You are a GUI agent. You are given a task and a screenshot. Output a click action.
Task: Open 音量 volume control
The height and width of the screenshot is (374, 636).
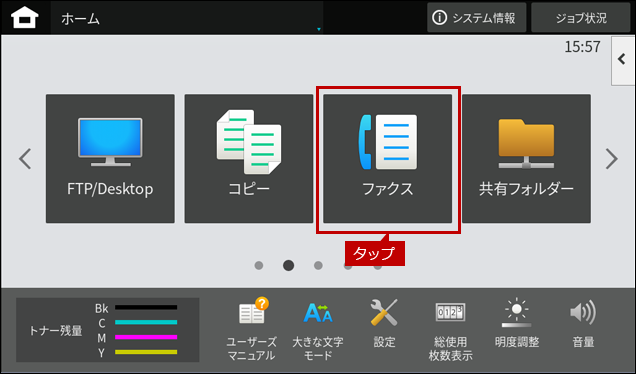(x=583, y=324)
